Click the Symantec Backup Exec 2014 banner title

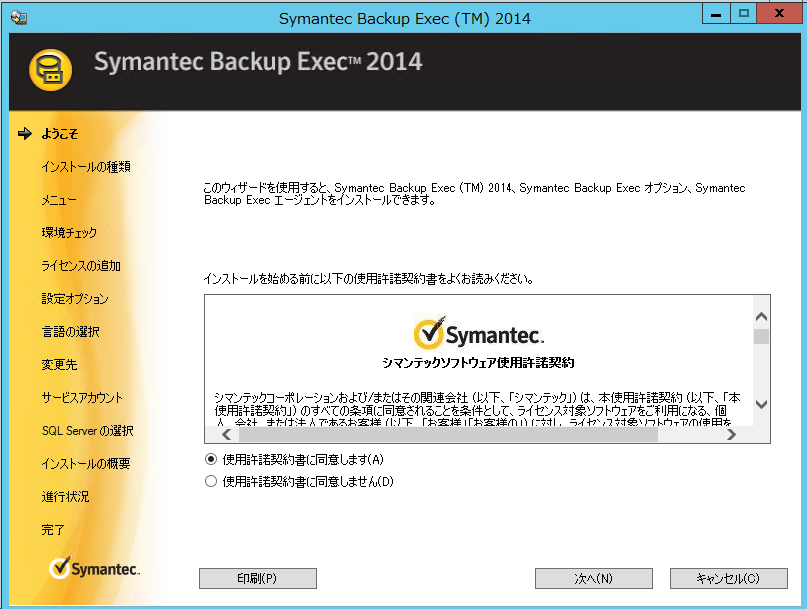click(x=258, y=62)
